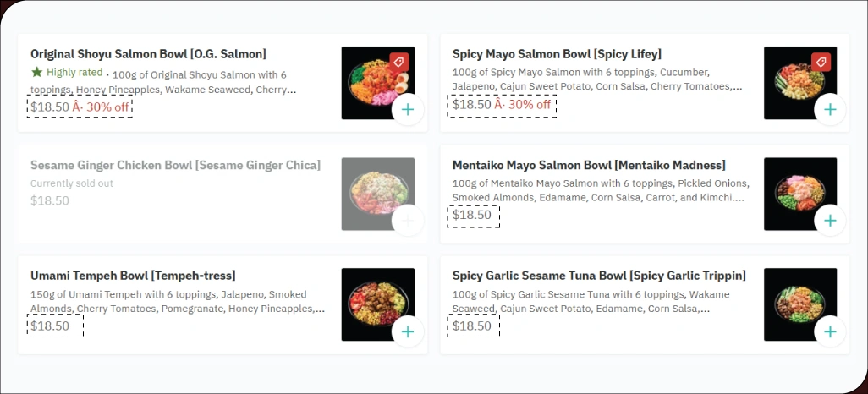Click promo tag icon on Spicy Mayo Salmon image
Image resolution: width=868 pixels, height=394 pixels.
tap(820, 63)
